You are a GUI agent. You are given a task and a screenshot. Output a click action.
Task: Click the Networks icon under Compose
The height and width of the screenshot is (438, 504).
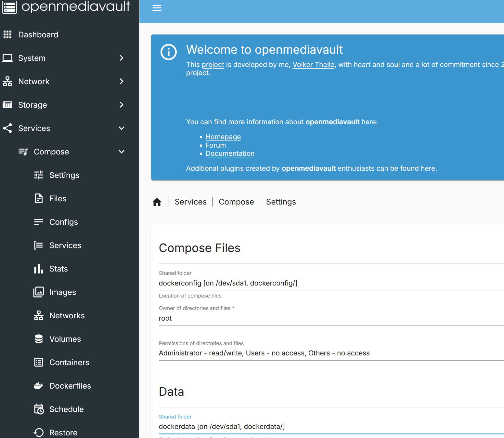click(x=39, y=315)
